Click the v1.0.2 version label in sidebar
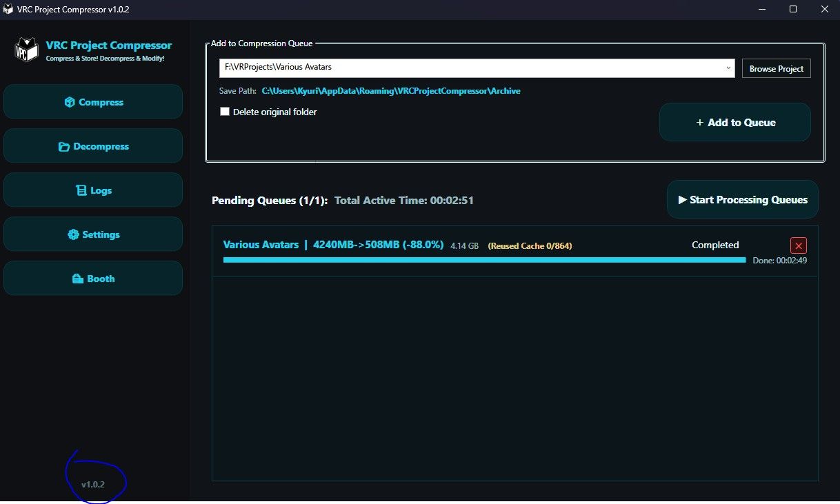Screen dimensions: 840x504 pos(93,485)
